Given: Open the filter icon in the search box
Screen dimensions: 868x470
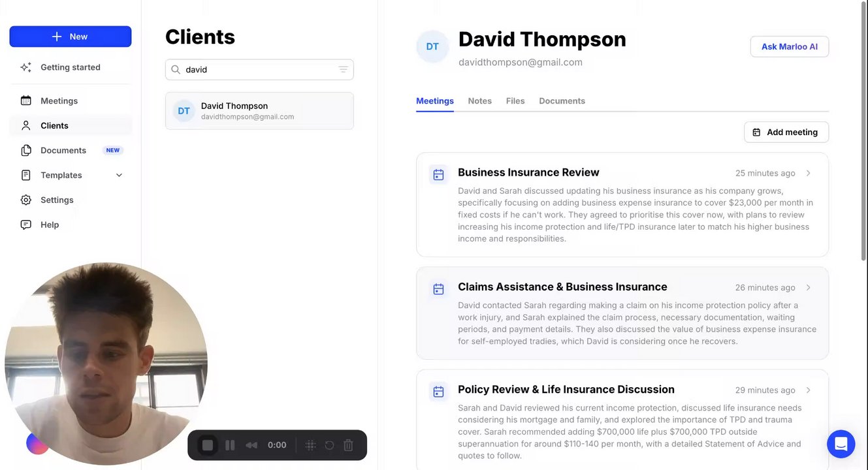Looking at the screenshot, I should [343, 69].
